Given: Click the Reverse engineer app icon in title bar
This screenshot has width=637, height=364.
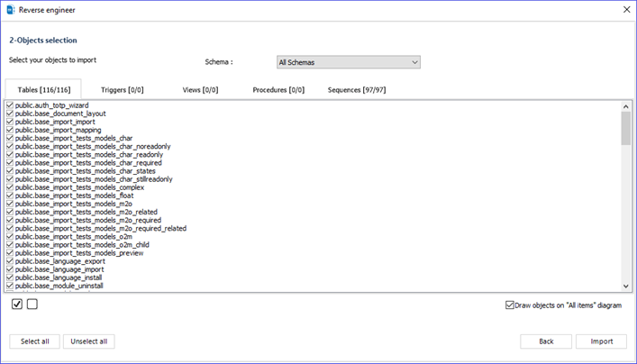Looking at the screenshot, I should click(11, 10).
